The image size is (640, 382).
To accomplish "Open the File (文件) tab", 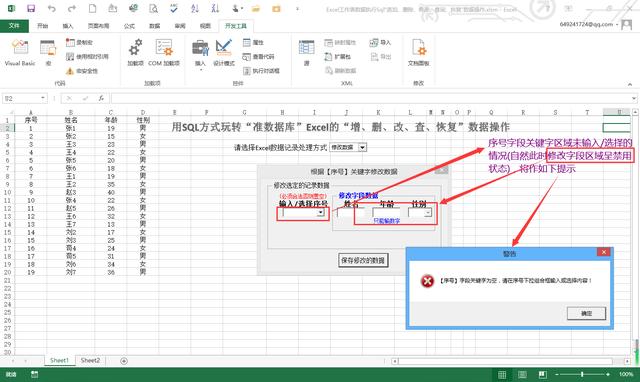I will click(x=14, y=26).
